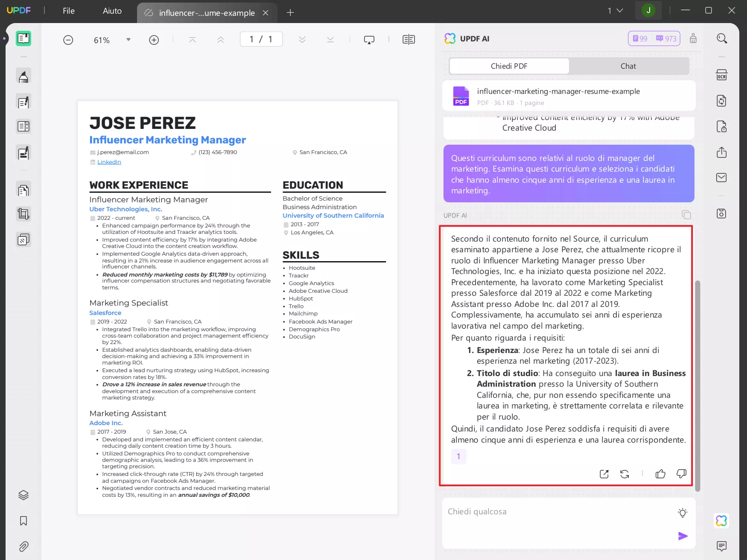Screen dimensions: 747x560
Task: Click the chat panel vertical scrollbar
Action: tap(698, 385)
